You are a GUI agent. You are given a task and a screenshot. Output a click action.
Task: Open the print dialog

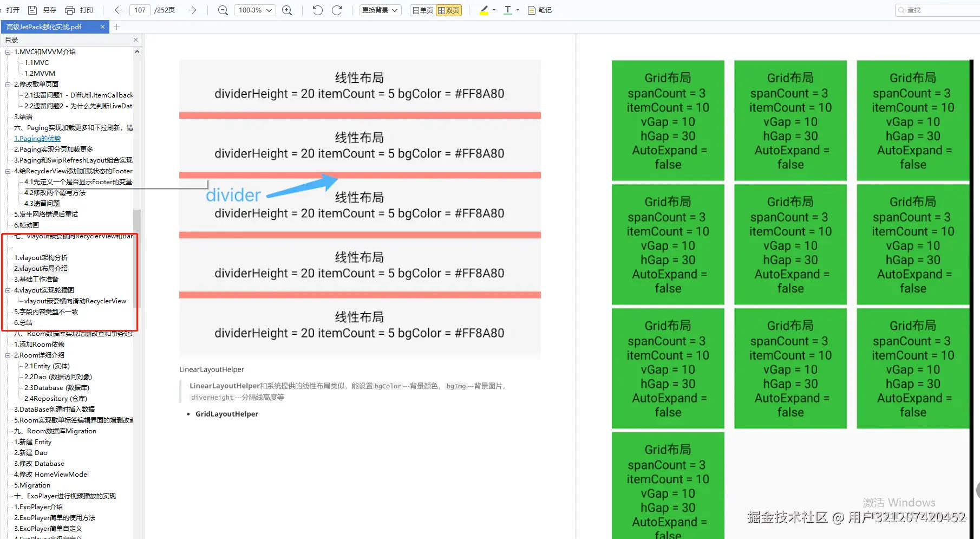click(x=79, y=10)
